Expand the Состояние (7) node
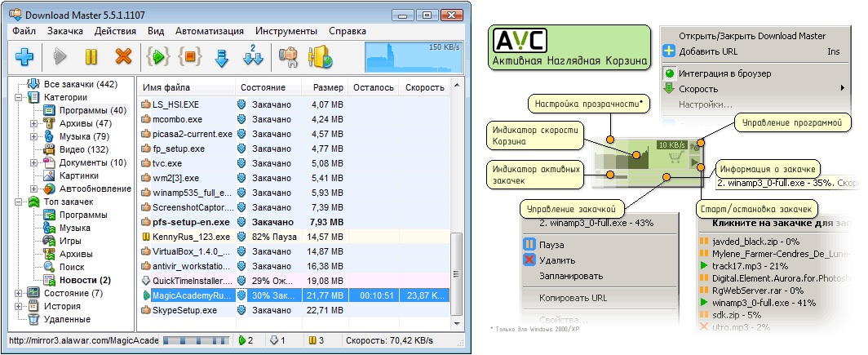The width and height of the screenshot is (868, 355). pos(18,293)
